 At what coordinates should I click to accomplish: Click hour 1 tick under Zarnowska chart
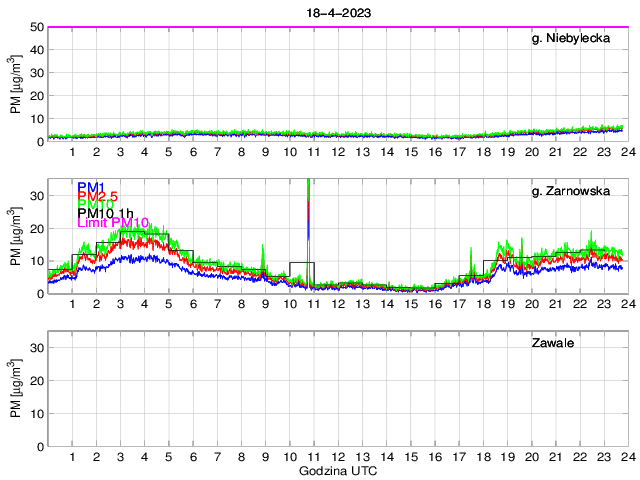point(72,304)
